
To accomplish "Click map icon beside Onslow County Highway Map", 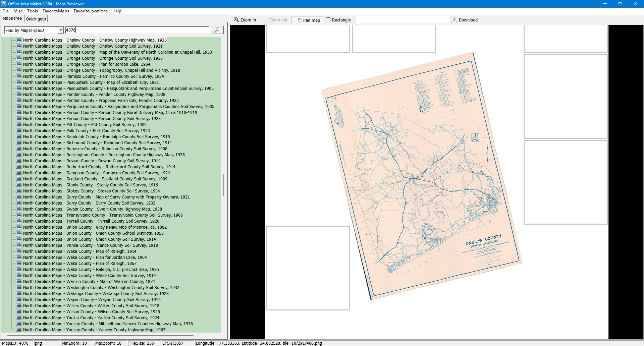I will point(19,40).
